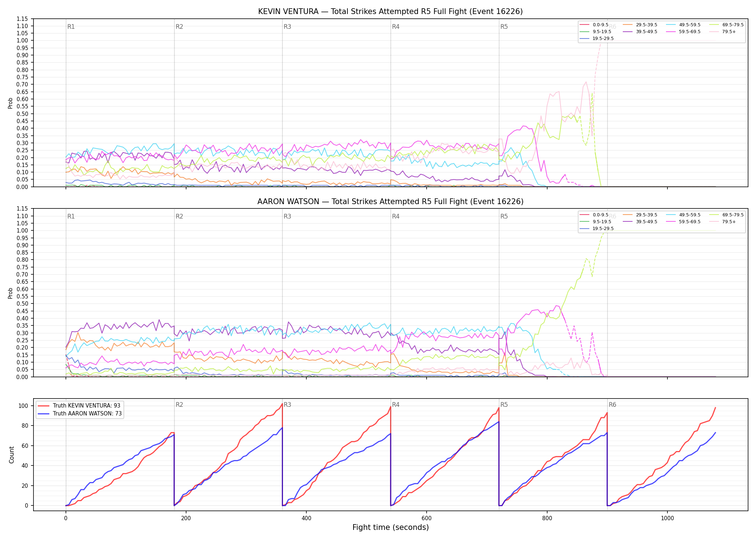Click the R4 label in the Count chart
The width and height of the screenshot is (756, 540).
(396, 405)
